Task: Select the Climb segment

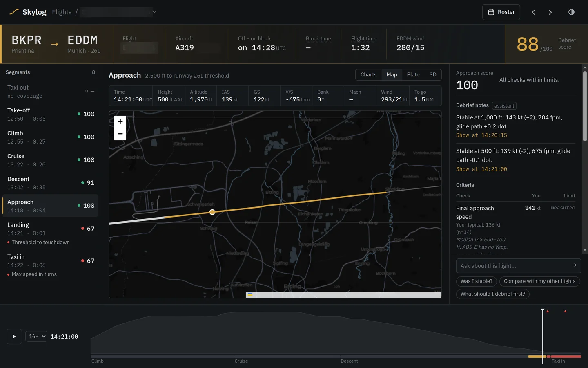Action: click(x=51, y=137)
